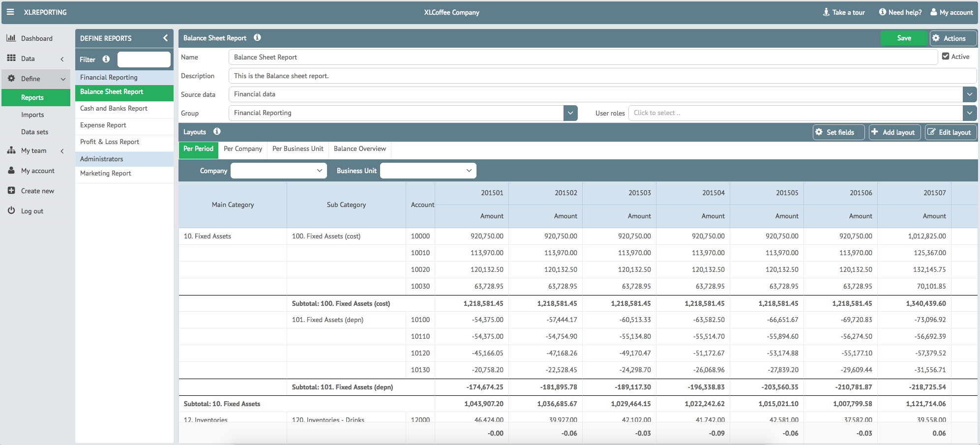Toggle the Active checkbox
980x445 pixels.
(x=946, y=56)
